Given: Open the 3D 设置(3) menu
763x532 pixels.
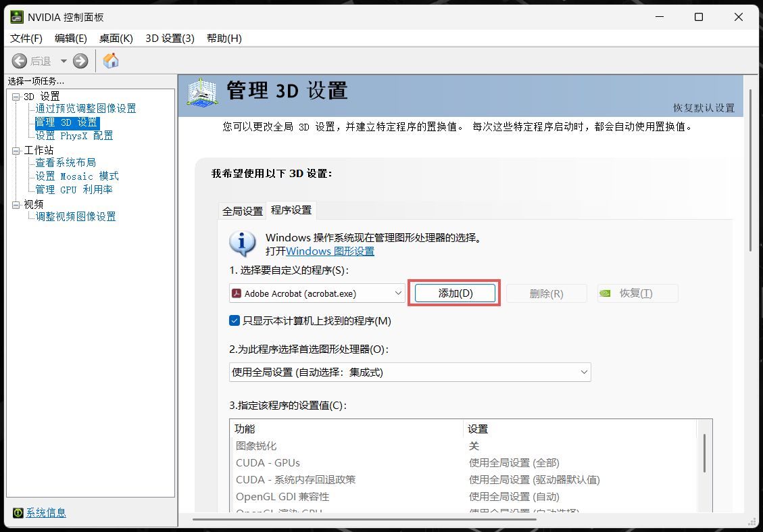Looking at the screenshot, I should click(170, 39).
